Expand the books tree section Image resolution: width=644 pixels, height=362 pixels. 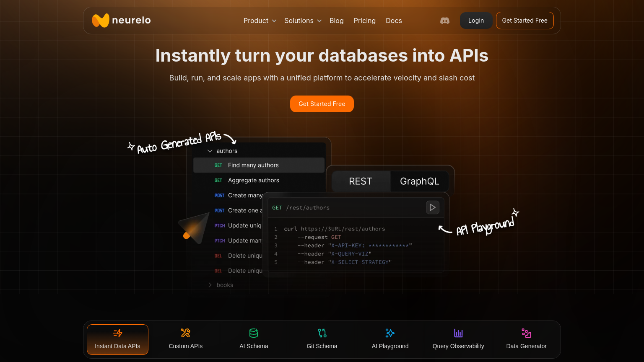[x=210, y=285]
